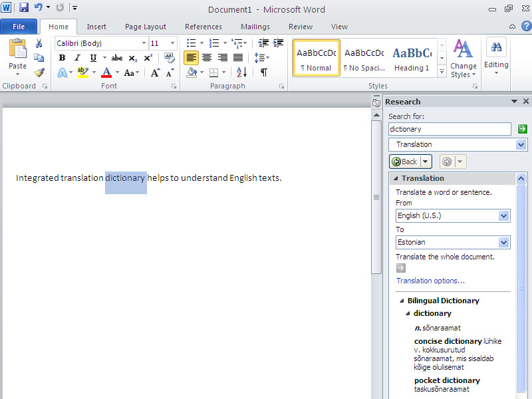Open the font size dropdown
532x399 pixels.
tap(172, 43)
